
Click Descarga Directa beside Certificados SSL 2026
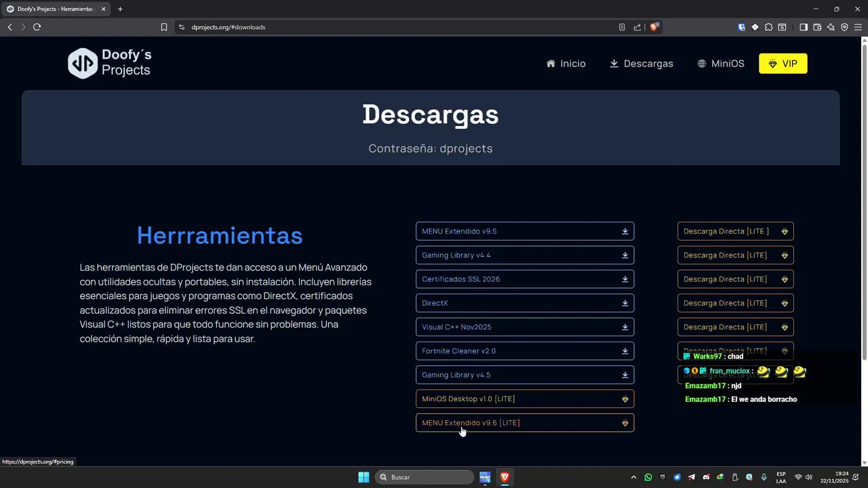pos(735,279)
